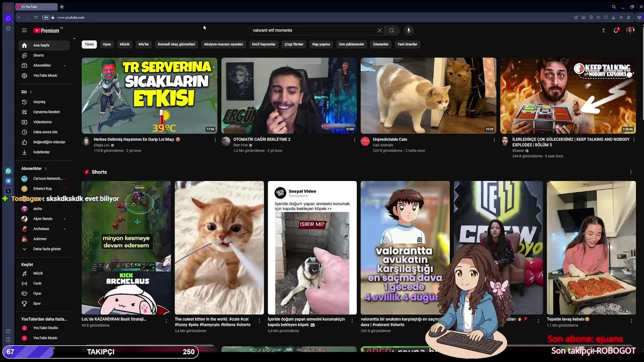This screenshot has height=362, width=644.
Task: Open Oynatma listeleri in sidebar
Action: coord(45,112)
